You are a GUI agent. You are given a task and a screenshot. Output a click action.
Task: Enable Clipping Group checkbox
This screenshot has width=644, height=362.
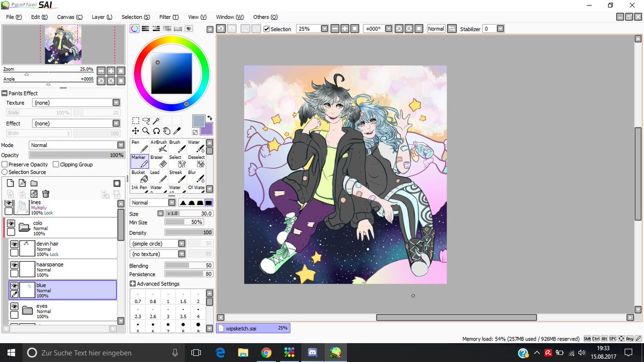point(56,165)
